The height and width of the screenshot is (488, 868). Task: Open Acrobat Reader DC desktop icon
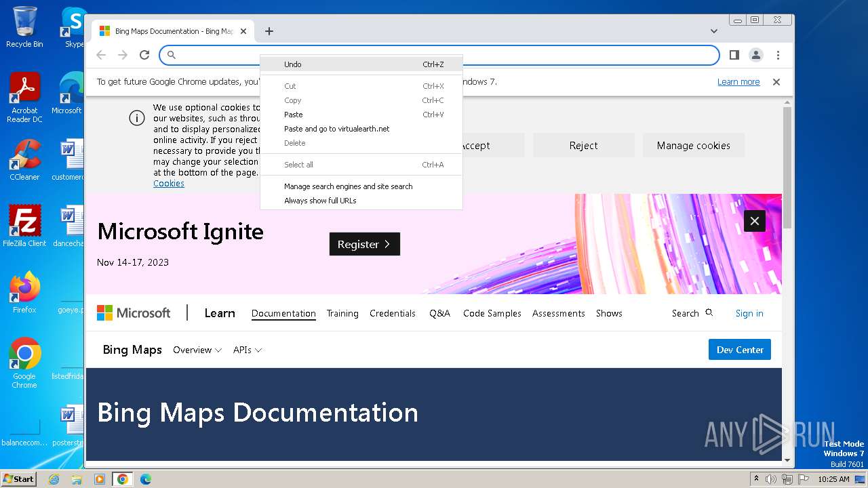[24, 98]
